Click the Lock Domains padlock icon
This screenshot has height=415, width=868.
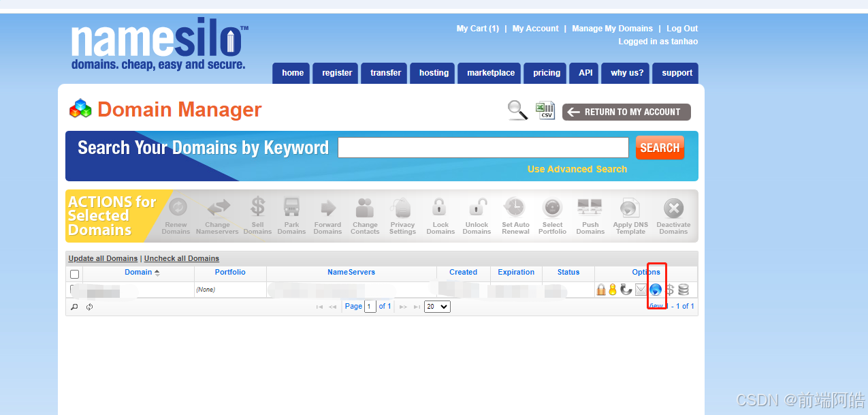(x=440, y=206)
